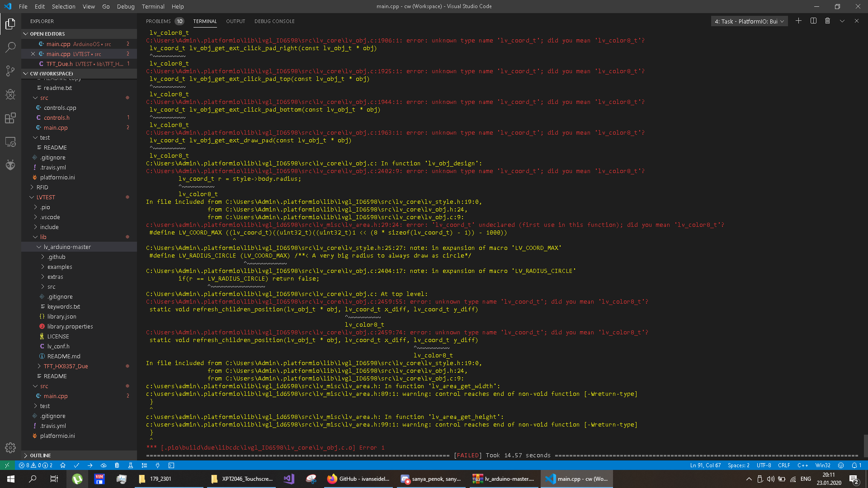
Task: Close the terminal panel
Action: click(856, 21)
